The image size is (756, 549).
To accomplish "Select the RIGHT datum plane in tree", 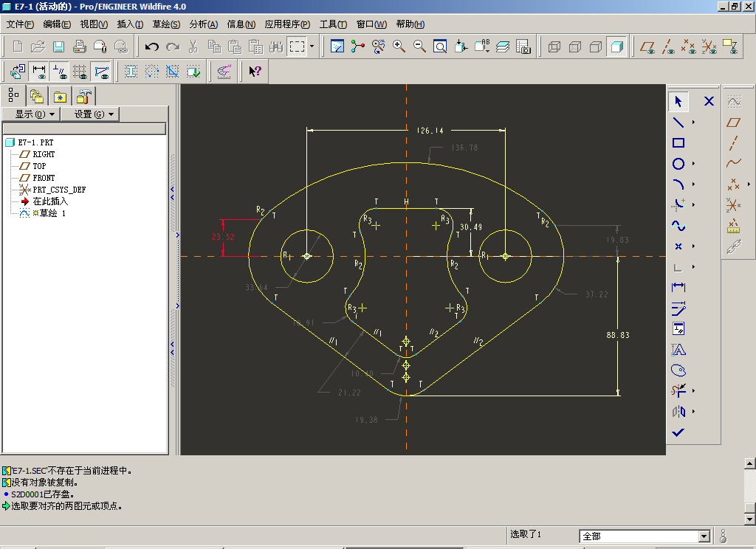I will [44, 154].
